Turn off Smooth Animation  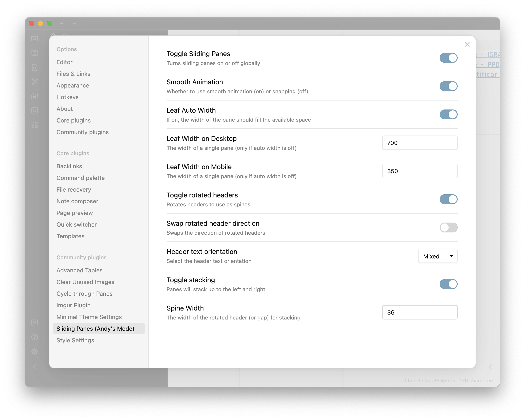point(448,86)
